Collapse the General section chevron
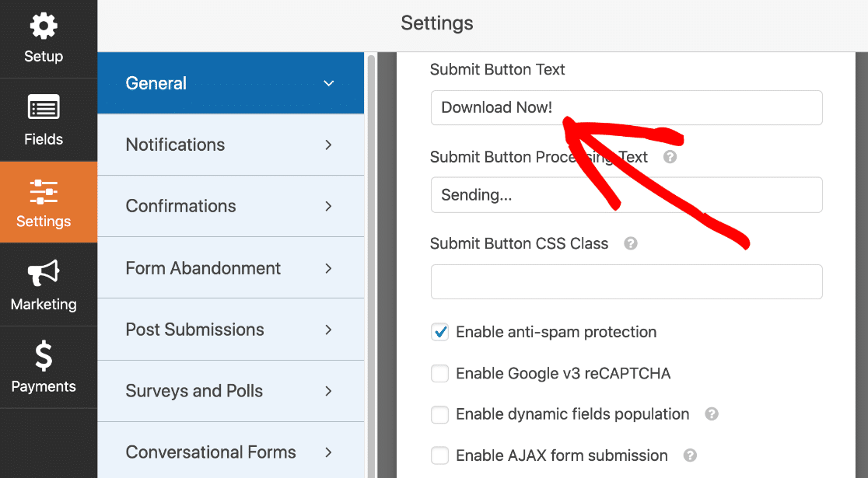The width and height of the screenshot is (868, 478). tap(329, 83)
